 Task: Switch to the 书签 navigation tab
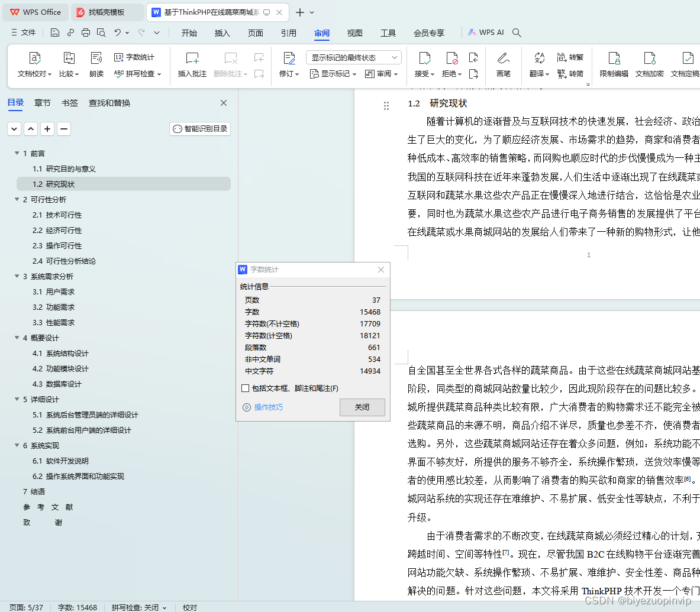(x=70, y=103)
